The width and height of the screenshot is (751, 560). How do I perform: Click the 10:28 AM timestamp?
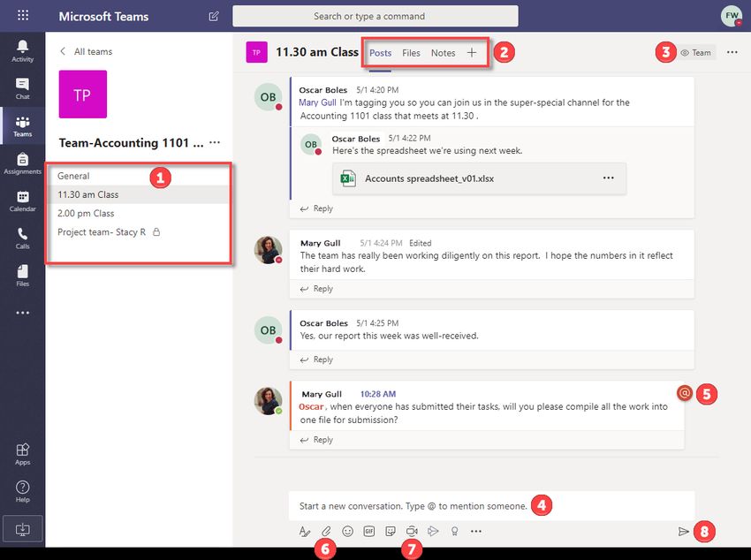[378, 394]
